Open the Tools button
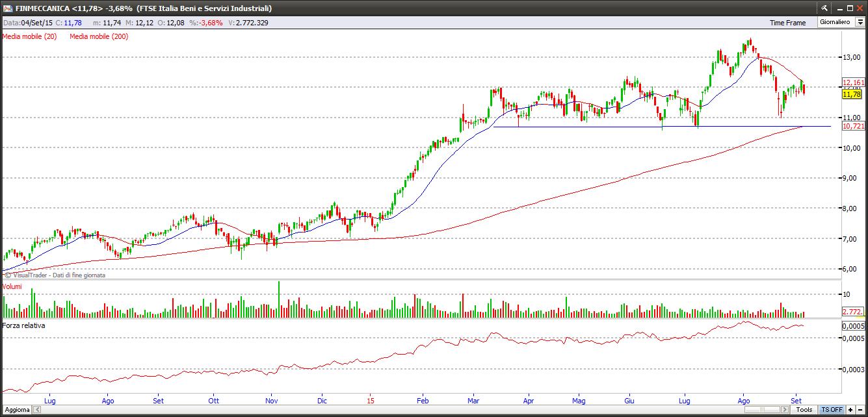868x417 pixels. 804,410
